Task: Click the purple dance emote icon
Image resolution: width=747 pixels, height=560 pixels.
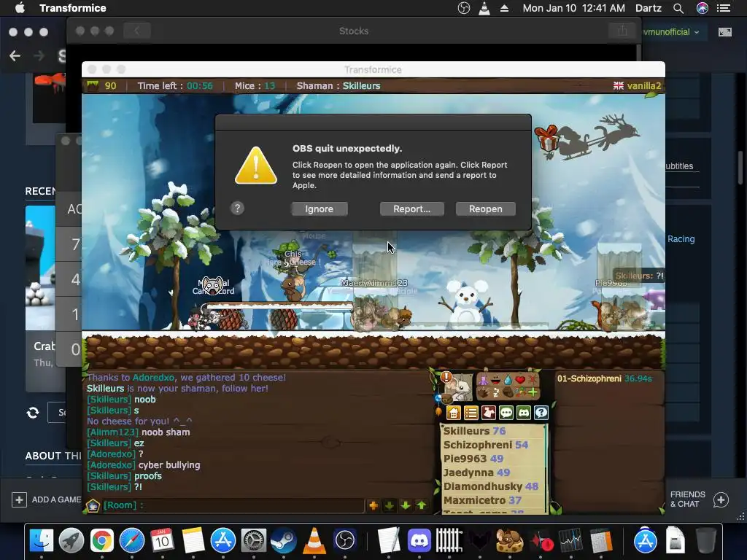Action: coord(484,380)
